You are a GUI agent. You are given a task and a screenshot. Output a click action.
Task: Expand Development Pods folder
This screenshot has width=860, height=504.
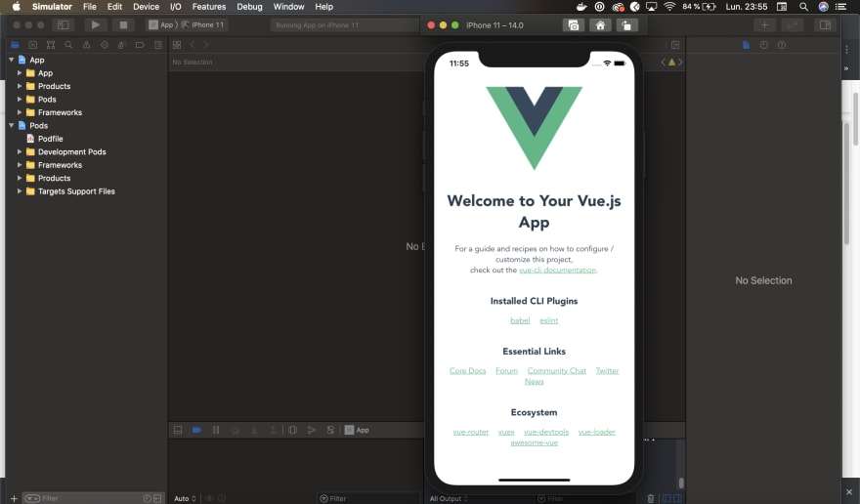click(20, 151)
